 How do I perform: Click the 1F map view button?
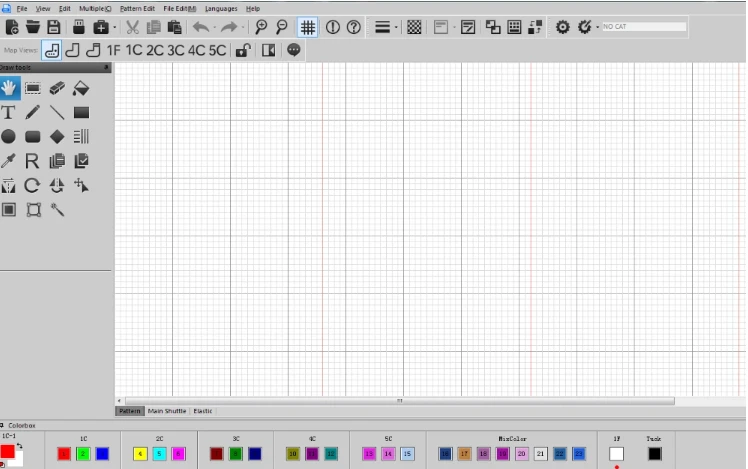click(x=114, y=50)
